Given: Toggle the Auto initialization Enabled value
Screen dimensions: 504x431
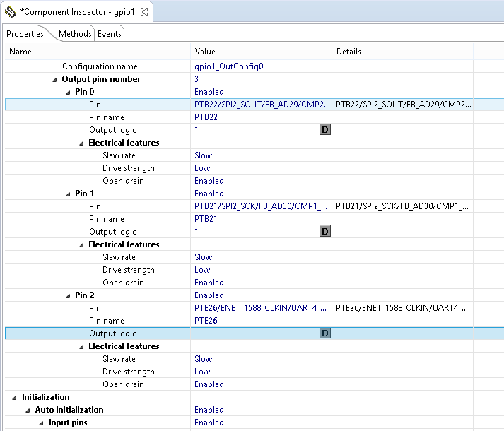Looking at the screenshot, I should (x=209, y=410).
